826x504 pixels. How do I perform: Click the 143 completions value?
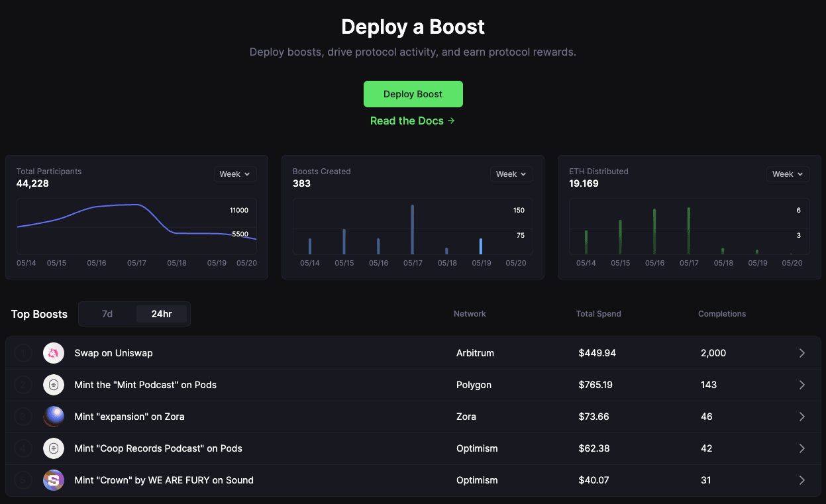pyautogui.click(x=709, y=385)
